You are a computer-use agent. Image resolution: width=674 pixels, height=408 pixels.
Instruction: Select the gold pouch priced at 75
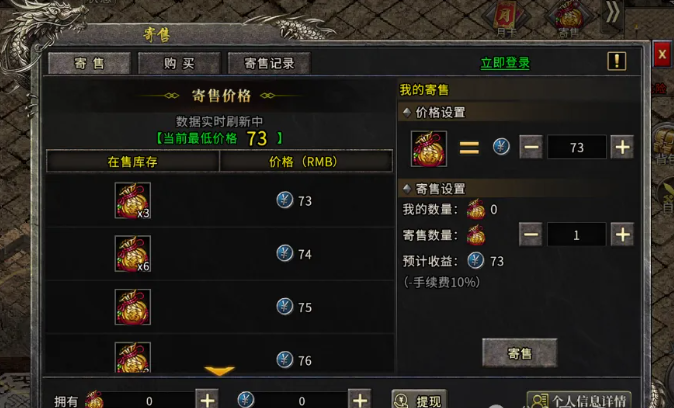click(x=133, y=307)
